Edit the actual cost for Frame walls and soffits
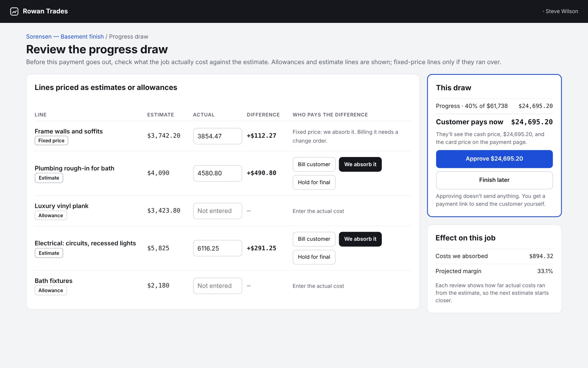 tap(218, 136)
